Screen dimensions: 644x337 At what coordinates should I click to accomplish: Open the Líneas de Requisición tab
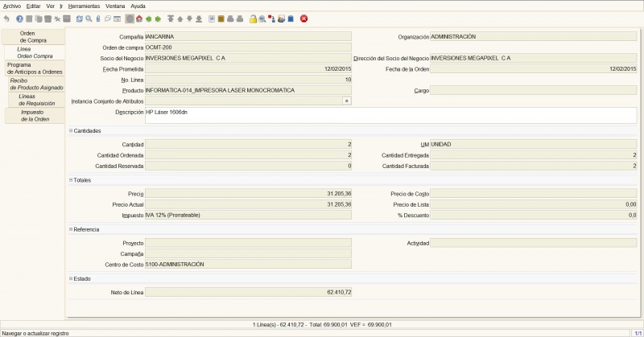click(x=36, y=100)
